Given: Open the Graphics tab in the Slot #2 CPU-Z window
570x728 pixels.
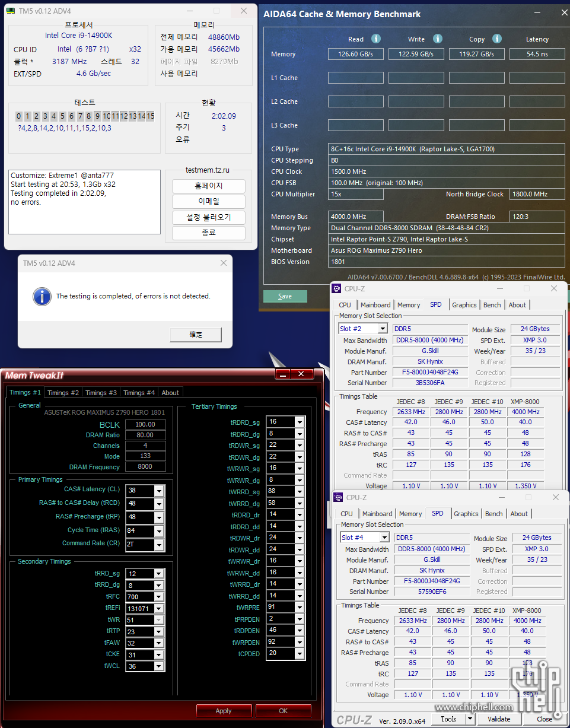Looking at the screenshot, I should point(464,305).
